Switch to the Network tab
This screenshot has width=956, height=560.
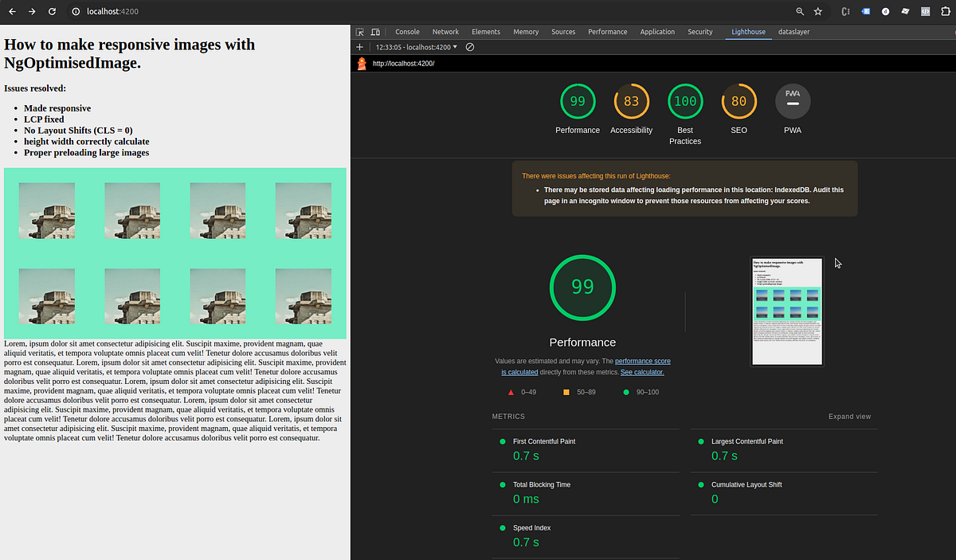pos(445,32)
